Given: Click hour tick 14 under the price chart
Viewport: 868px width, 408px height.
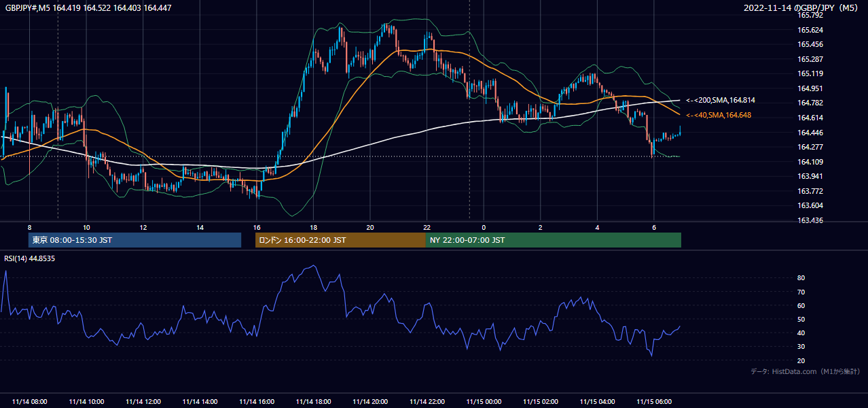Looking at the screenshot, I should click(200, 227).
